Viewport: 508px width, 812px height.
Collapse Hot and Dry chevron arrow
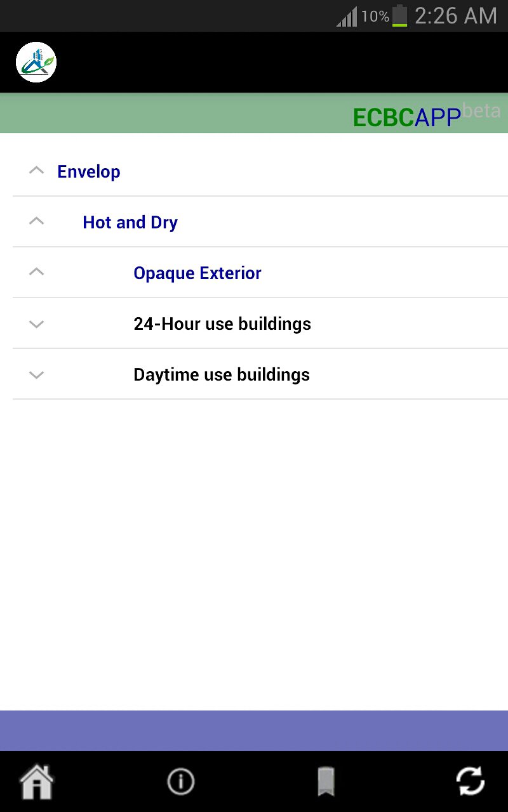point(37,221)
